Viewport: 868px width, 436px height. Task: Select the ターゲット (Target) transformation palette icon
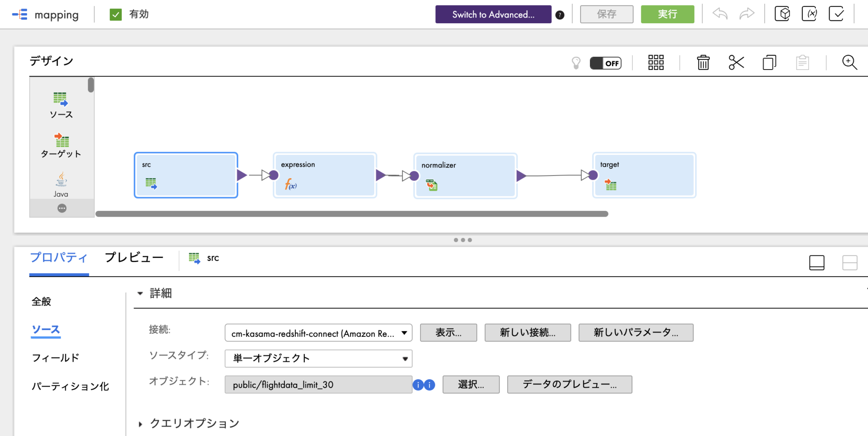[x=61, y=141]
